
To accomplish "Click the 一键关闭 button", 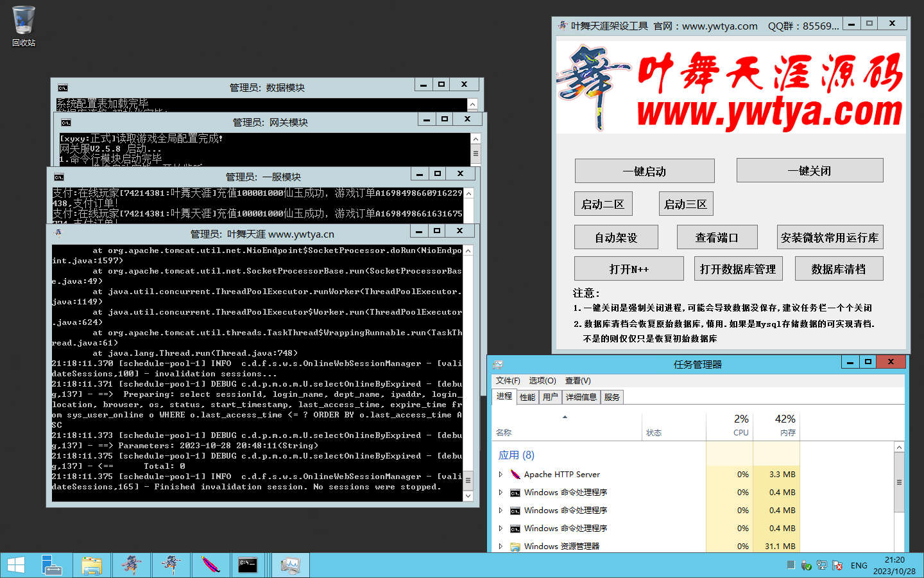I will 810,170.
